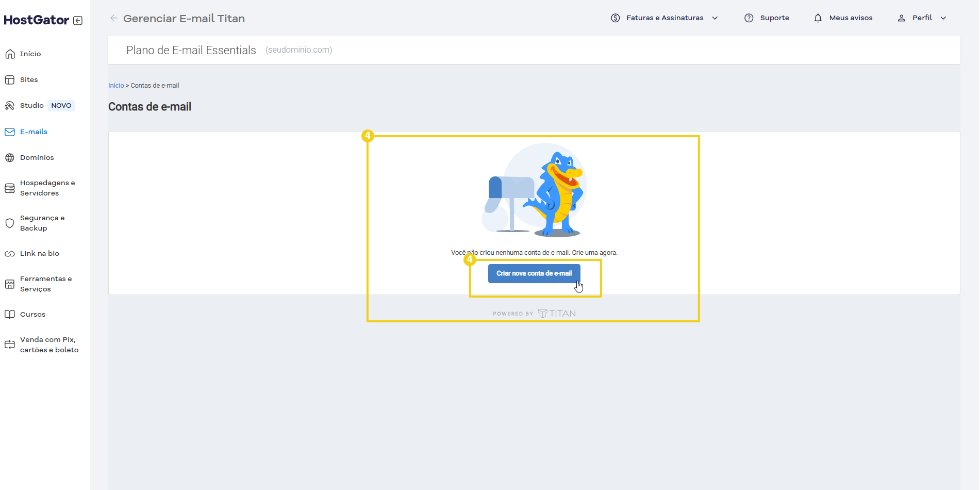Viewport: 980px width, 490px height.
Task: Click the Hospedagens e Servidores server icon
Action: [10, 188]
